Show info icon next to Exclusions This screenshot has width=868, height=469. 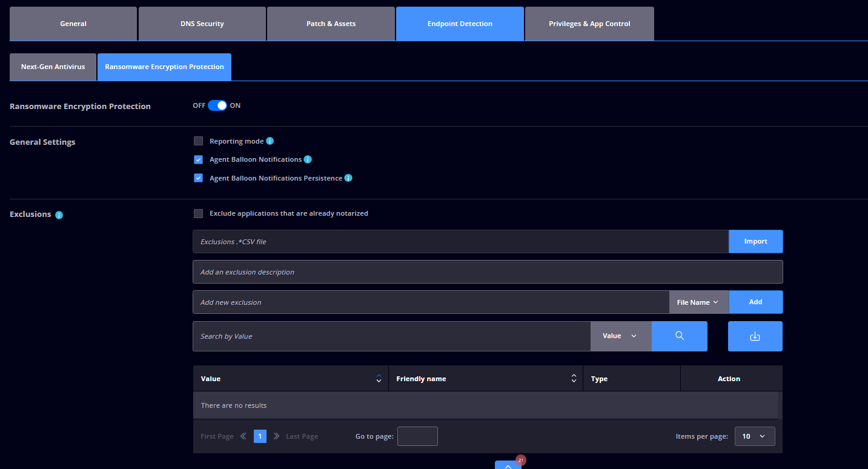(59, 215)
